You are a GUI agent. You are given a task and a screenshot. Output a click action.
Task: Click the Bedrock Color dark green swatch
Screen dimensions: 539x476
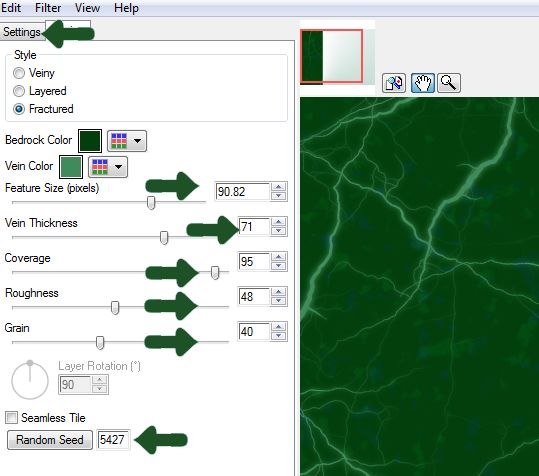pyautogui.click(x=90, y=141)
